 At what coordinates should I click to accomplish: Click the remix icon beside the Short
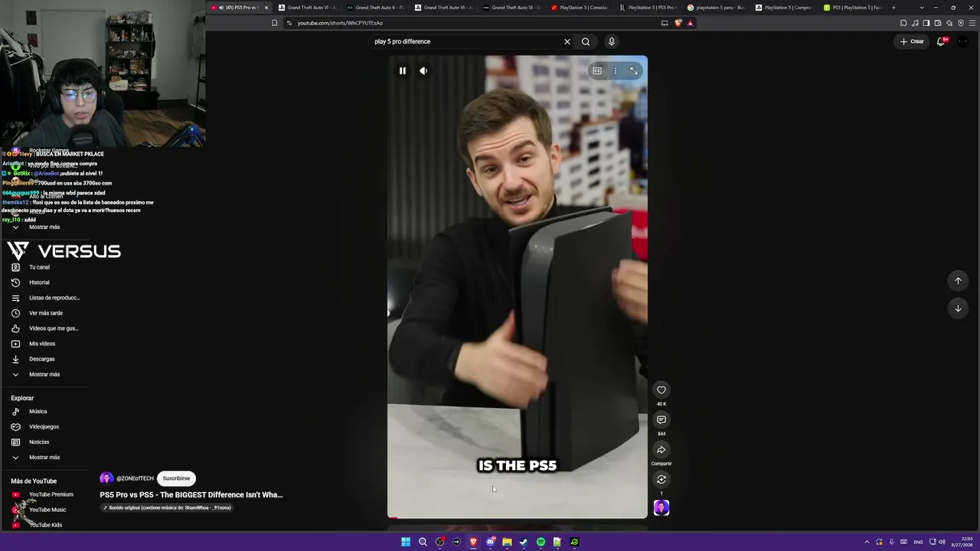tap(661, 480)
